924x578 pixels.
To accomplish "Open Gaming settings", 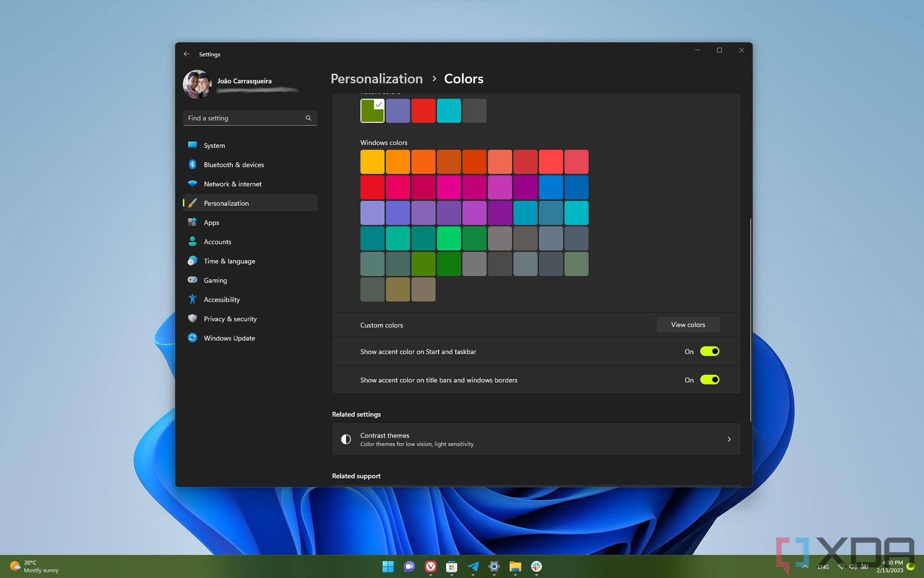I will [x=250, y=280].
